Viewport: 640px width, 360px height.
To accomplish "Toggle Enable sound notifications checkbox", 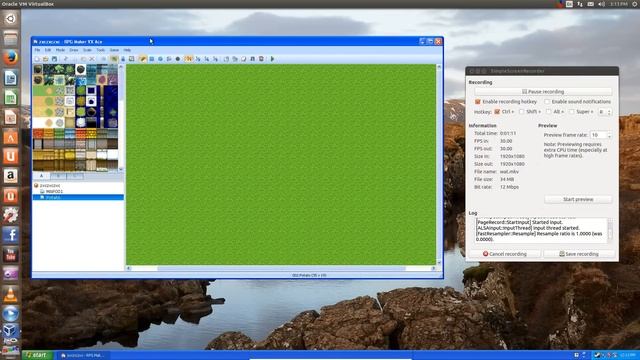I will pyautogui.click(x=547, y=101).
